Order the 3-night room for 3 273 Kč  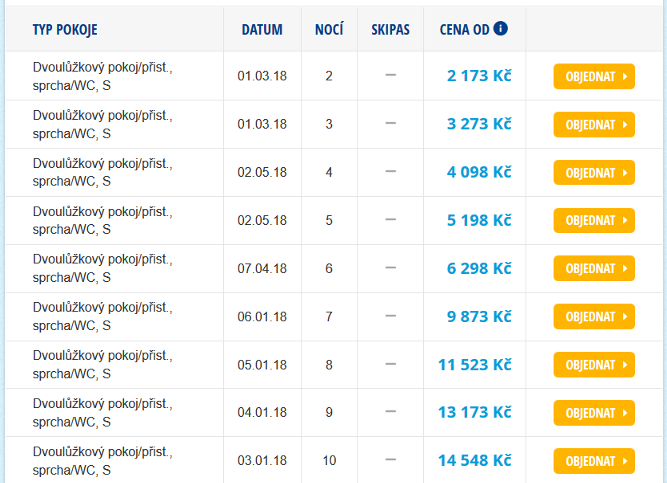tap(594, 125)
